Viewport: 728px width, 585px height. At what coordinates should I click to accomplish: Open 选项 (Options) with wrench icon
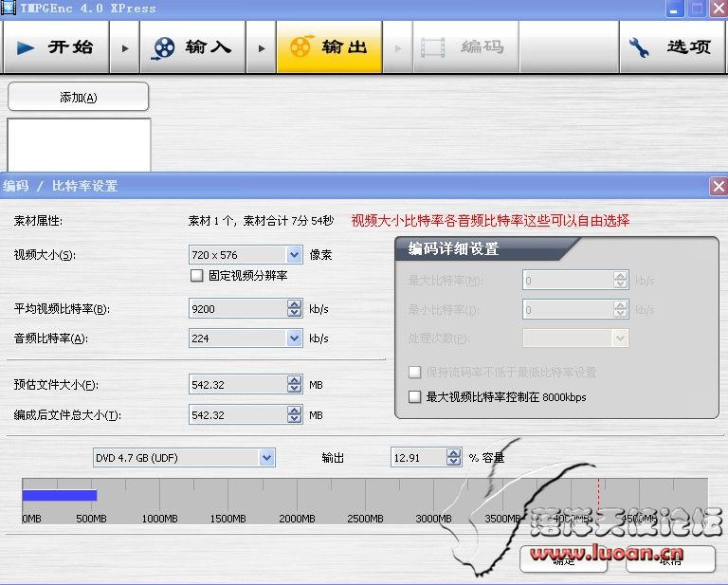pos(672,47)
